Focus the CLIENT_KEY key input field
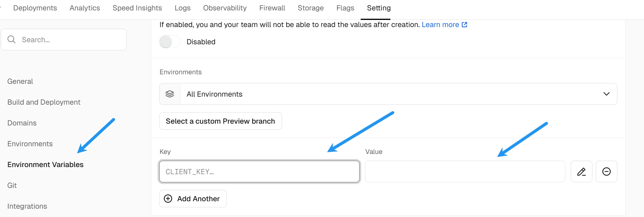This screenshot has width=644, height=217. [259, 172]
